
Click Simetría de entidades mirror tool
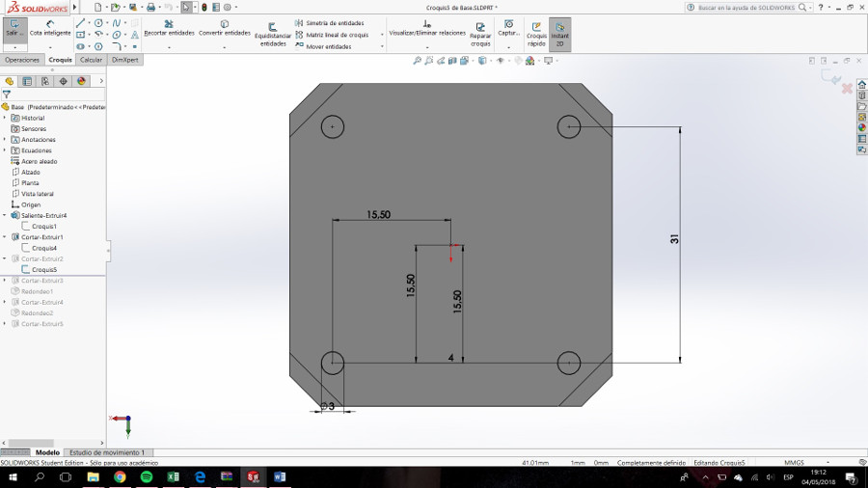[x=330, y=23]
